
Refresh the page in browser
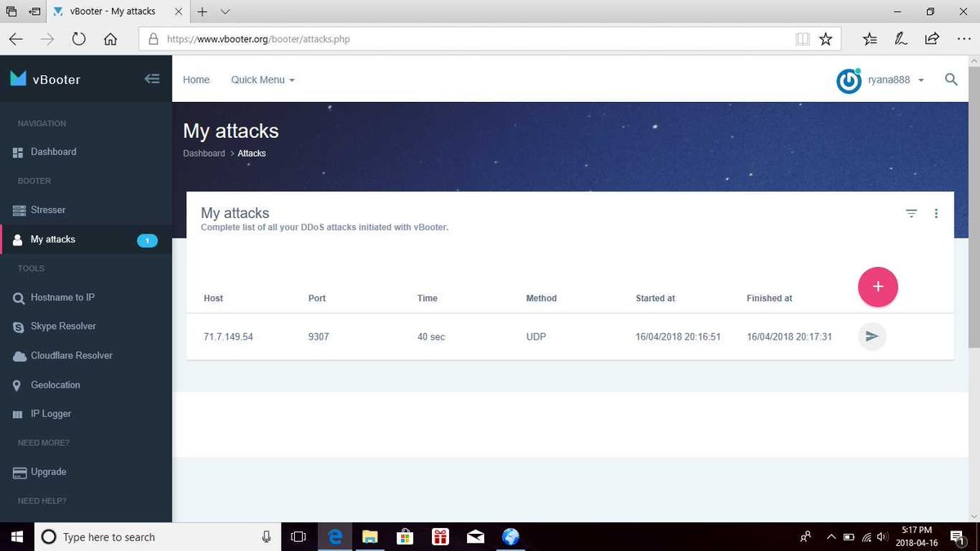coord(78,38)
